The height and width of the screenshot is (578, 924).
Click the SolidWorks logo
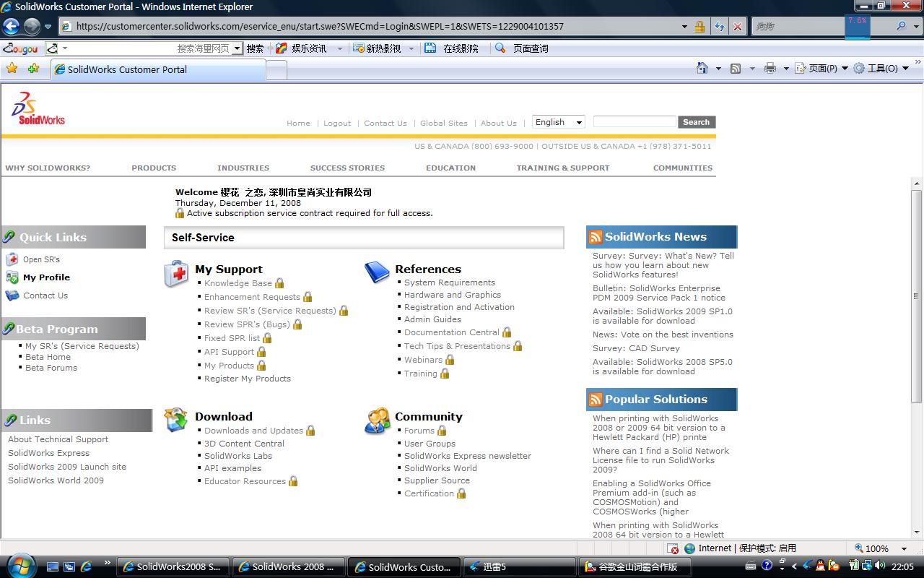click(x=38, y=108)
